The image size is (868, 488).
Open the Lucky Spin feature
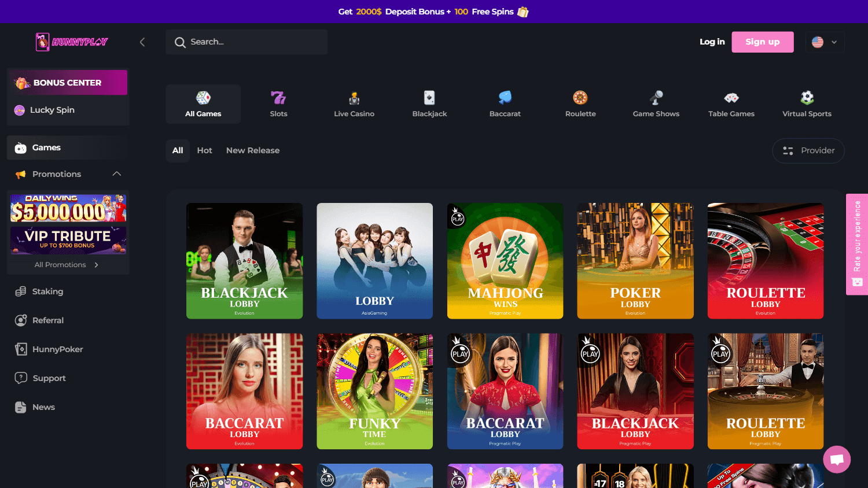(x=51, y=110)
